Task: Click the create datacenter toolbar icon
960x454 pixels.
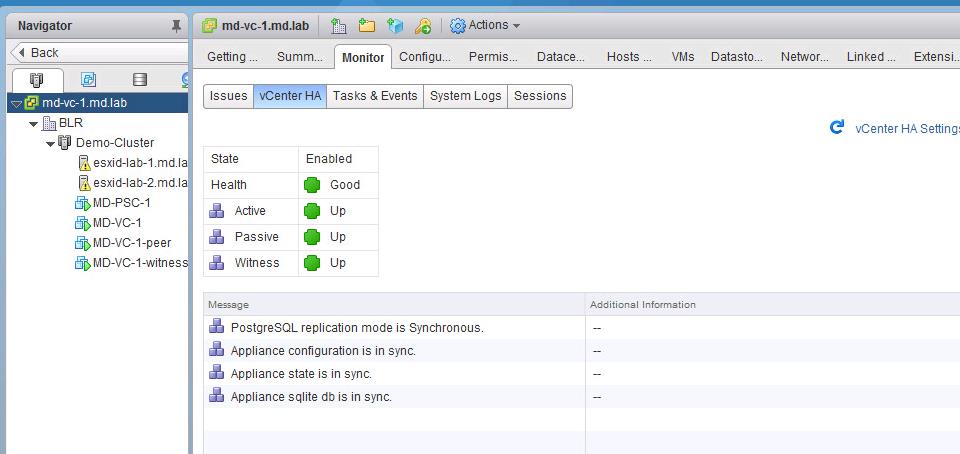Action: pyautogui.click(x=338, y=25)
